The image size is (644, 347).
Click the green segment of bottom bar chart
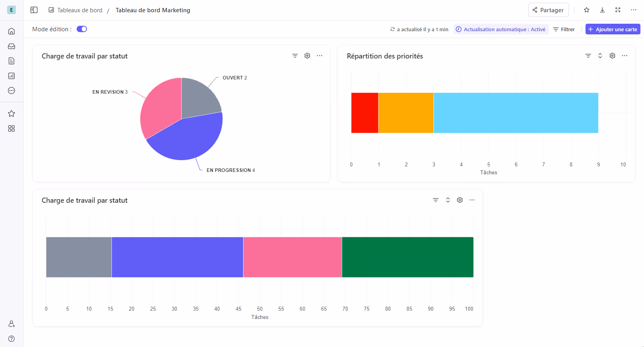(407, 257)
